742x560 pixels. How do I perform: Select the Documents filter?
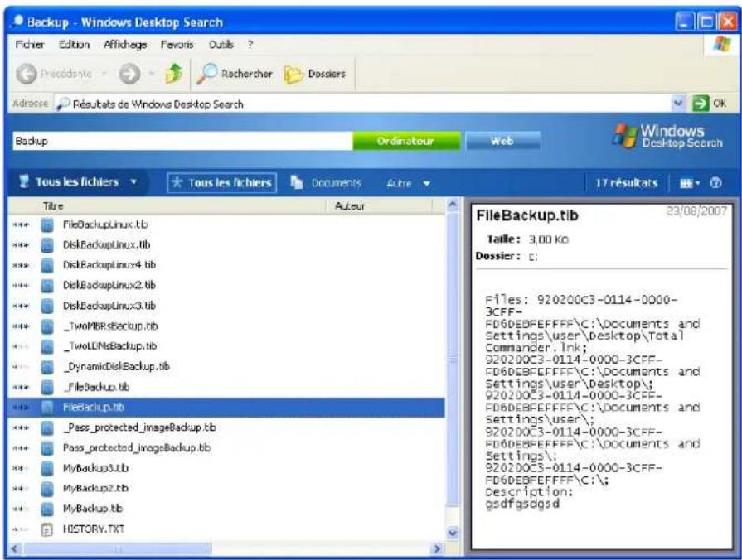326,183
